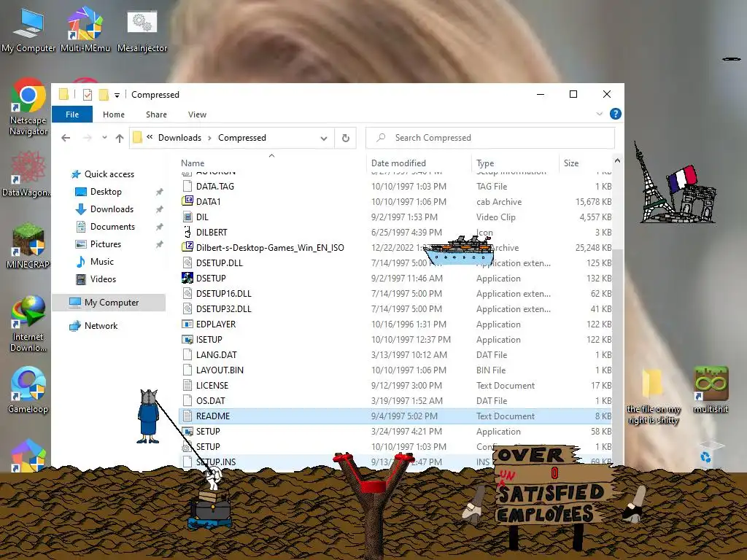Select the LAYOUT.BIN file
The height and width of the screenshot is (560, 747).
pyautogui.click(x=395, y=370)
